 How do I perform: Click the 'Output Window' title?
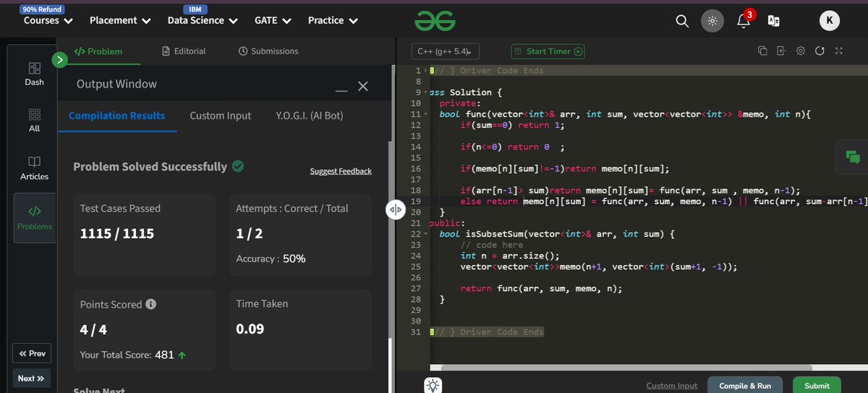116,84
